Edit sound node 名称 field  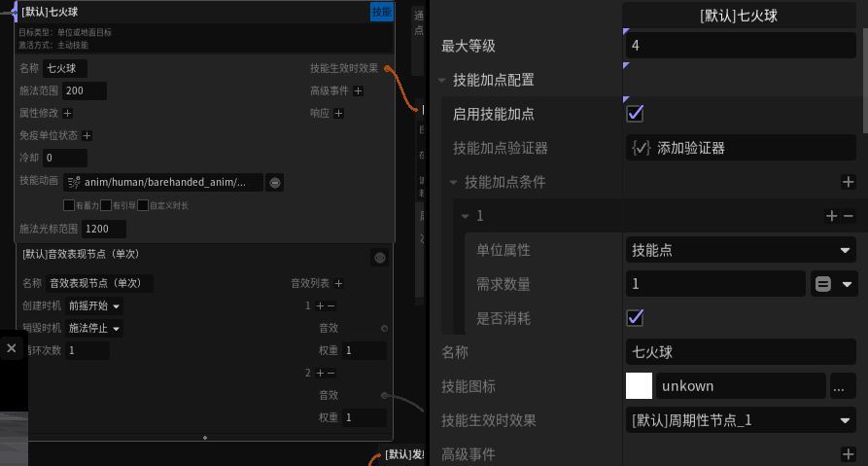pos(100,283)
